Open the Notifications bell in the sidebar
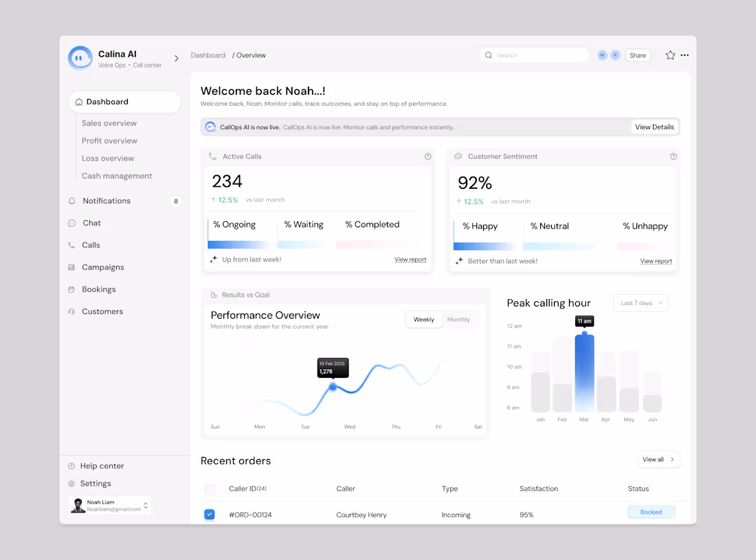The image size is (756, 560). (x=72, y=201)
